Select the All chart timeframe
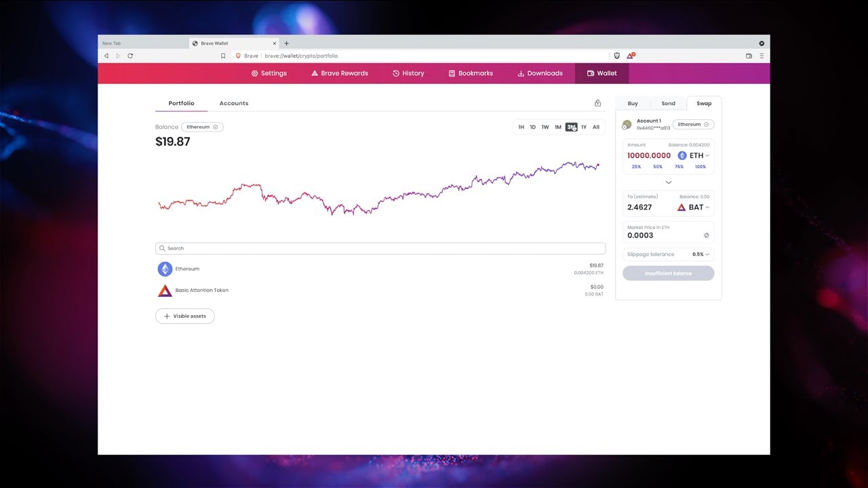Viewport: 868px width, 488px height. (x=596, y=127)
